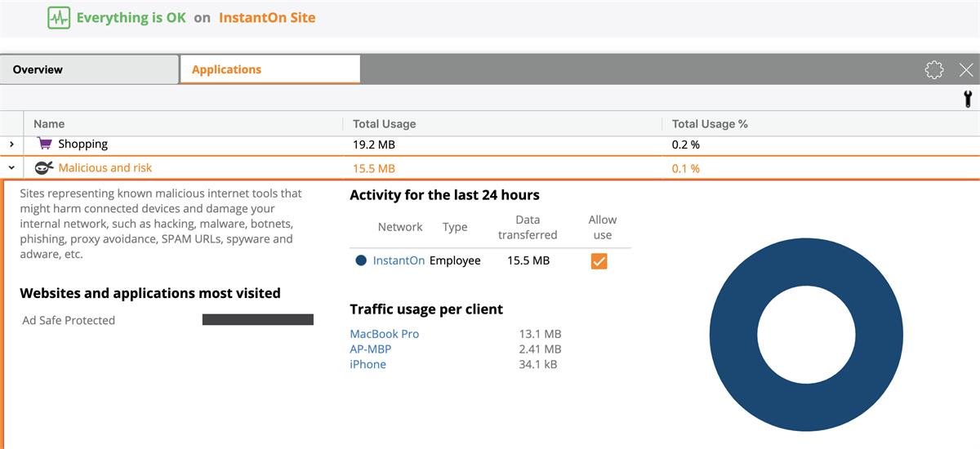Uncheck Allow use for InstantOn network
This screenshot has width=980, height=449.
(x=599, y=260)
